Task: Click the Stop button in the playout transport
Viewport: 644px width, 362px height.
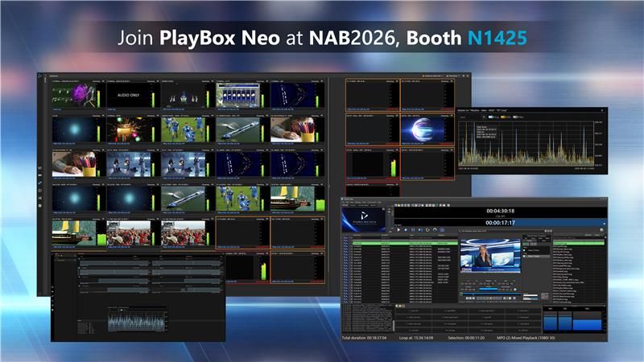Action: click(406, 230)
